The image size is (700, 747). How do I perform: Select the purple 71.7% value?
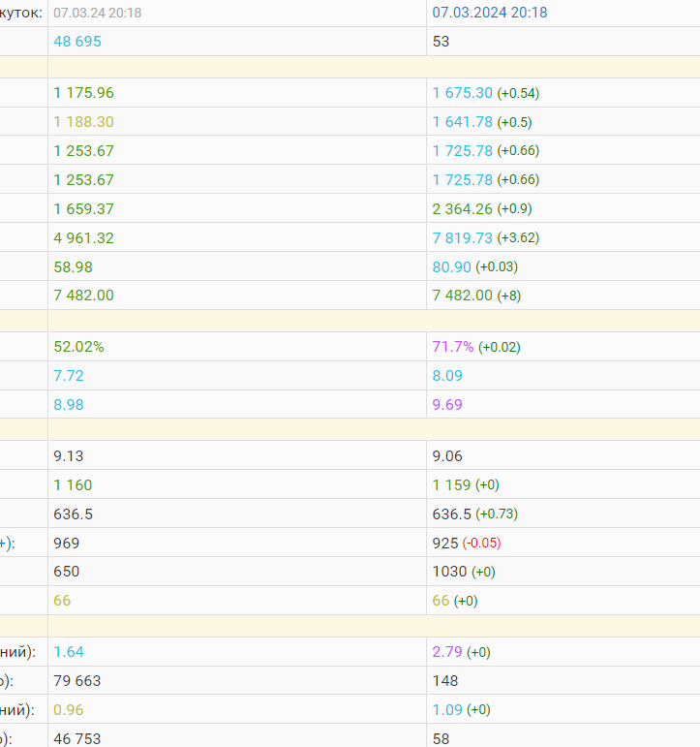pos(453,347)
